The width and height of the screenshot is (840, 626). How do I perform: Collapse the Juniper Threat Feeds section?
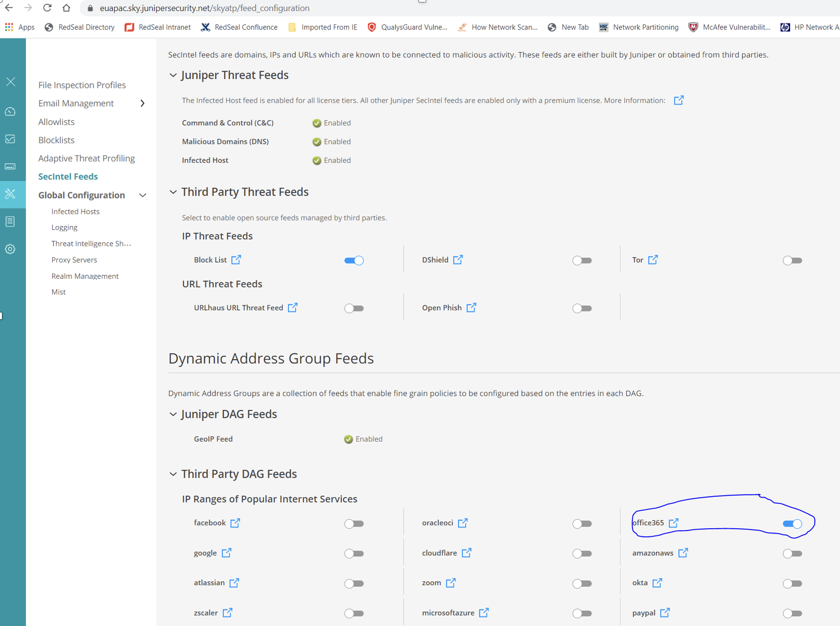173,75
